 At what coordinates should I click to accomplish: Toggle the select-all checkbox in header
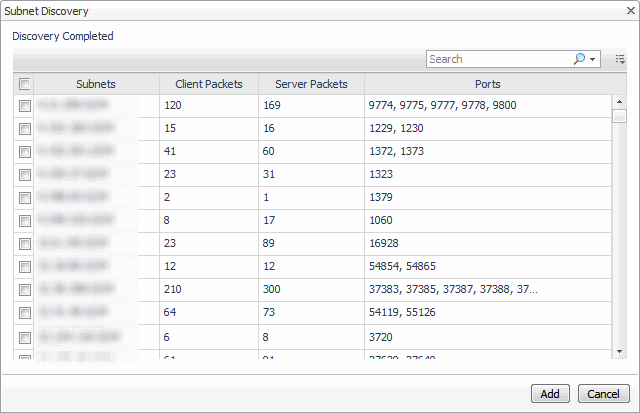point(24,84)
